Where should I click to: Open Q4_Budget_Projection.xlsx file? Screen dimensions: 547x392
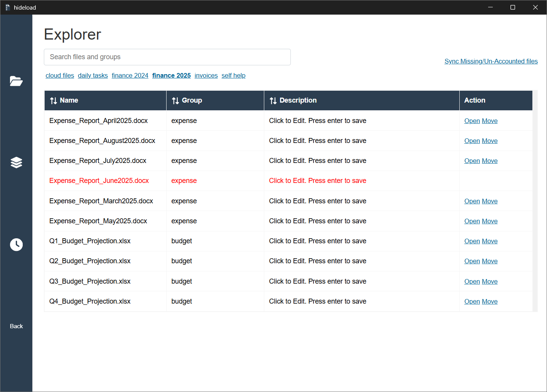[472, 302]
